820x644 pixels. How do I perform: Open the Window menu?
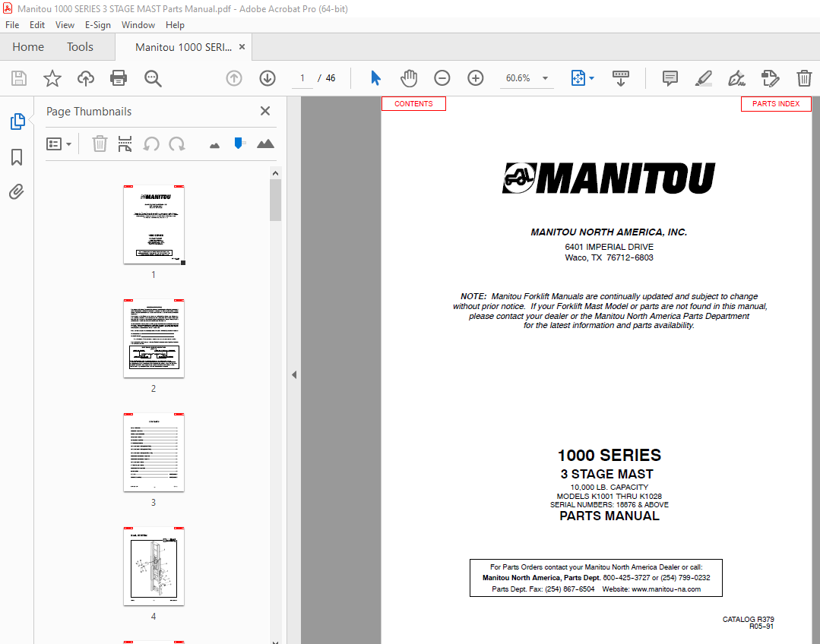coord(138,24)
